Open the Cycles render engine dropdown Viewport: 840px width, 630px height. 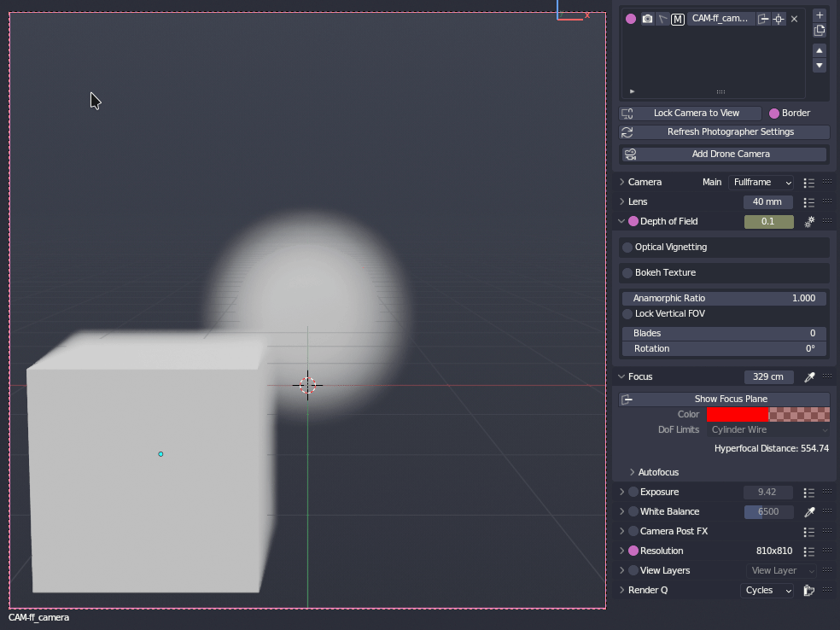(x=767, y=591)
